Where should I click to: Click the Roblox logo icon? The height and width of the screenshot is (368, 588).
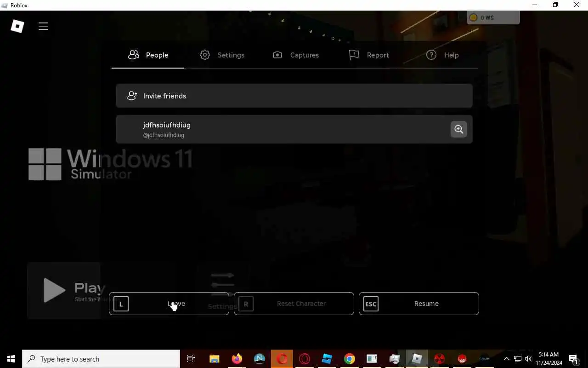pos(17,26)
